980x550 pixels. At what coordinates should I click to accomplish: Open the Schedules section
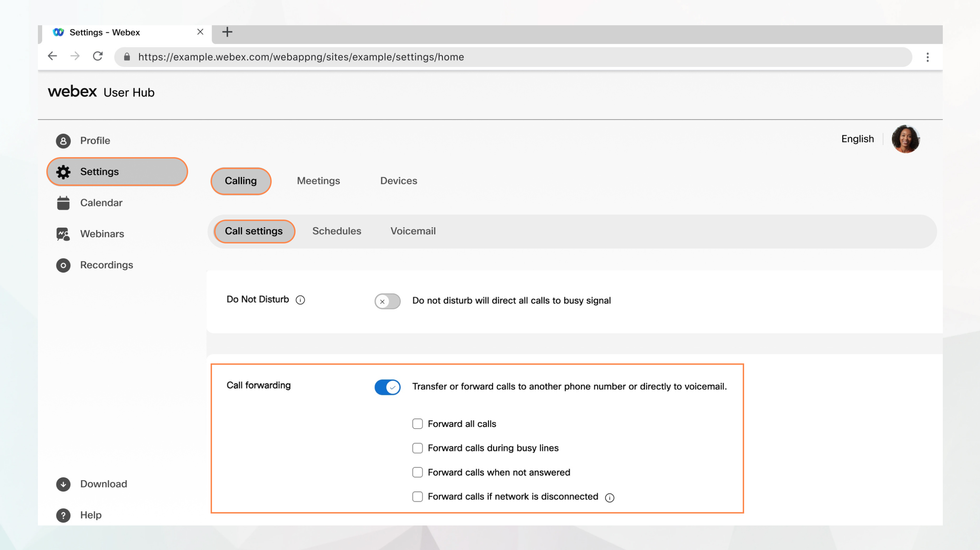click(x=337, y=230)
